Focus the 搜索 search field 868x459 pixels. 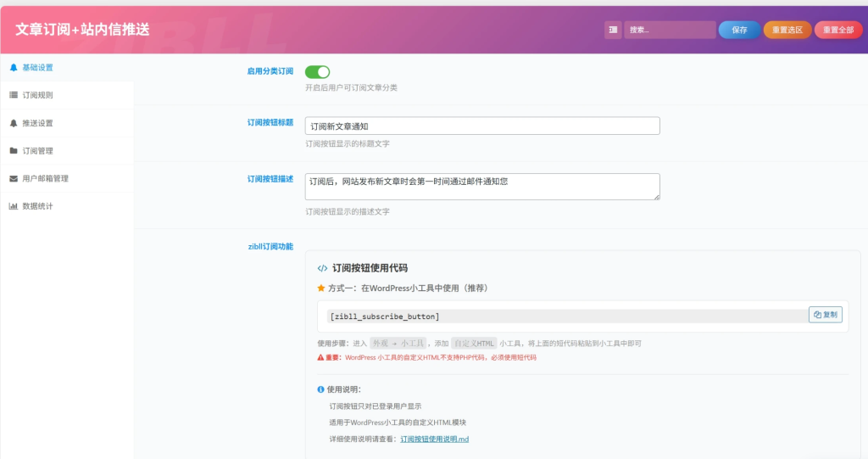click(x=670, y=30)
